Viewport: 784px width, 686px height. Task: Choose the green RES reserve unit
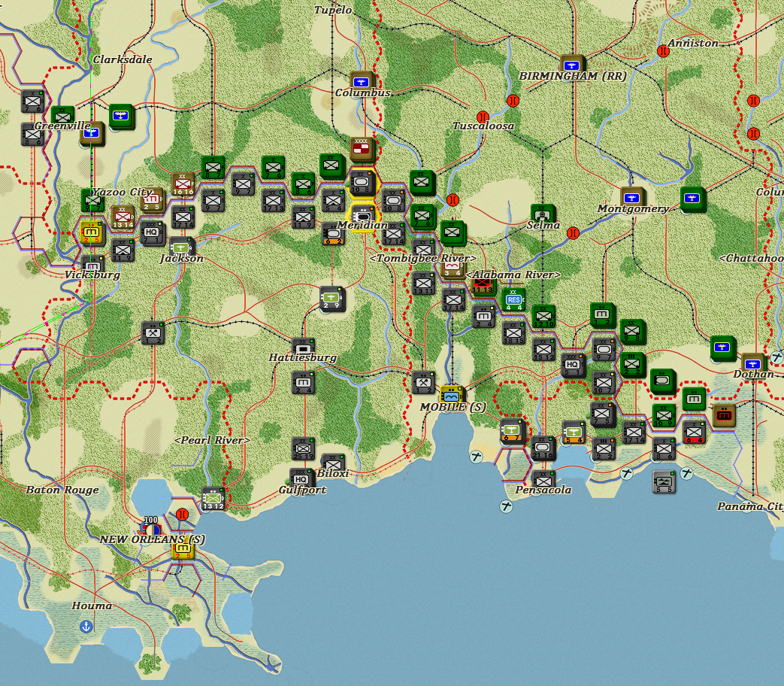pos(513,299)
